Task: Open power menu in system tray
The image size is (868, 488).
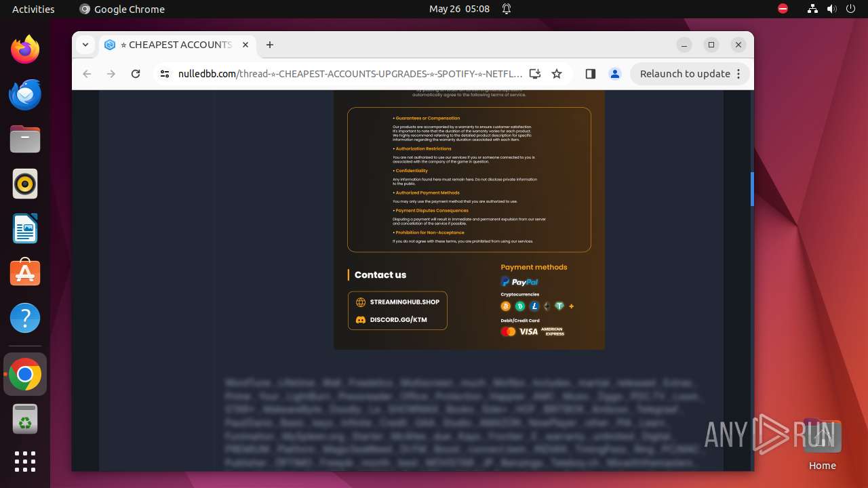Action: [851, 9]
